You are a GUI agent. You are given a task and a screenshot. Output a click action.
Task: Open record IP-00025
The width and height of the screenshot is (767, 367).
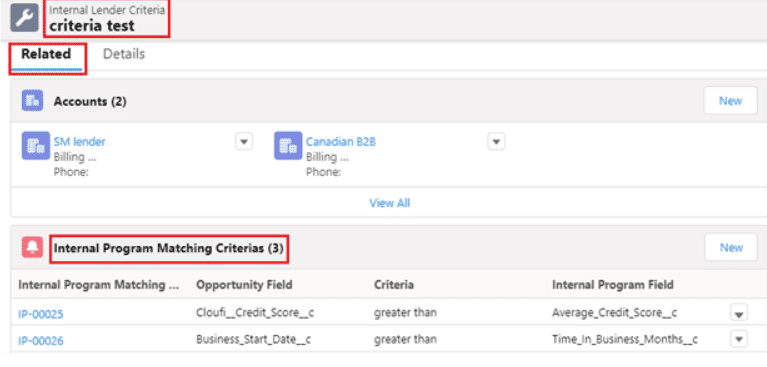(41, 314)
